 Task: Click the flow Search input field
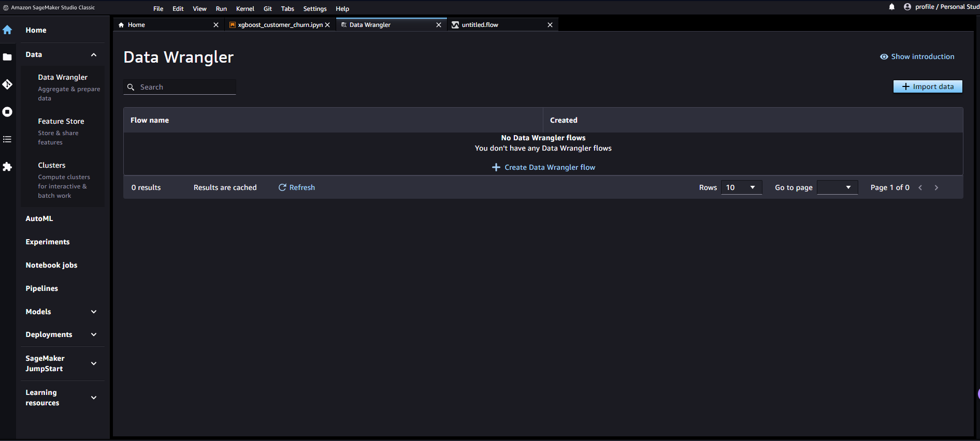[180, 87]
